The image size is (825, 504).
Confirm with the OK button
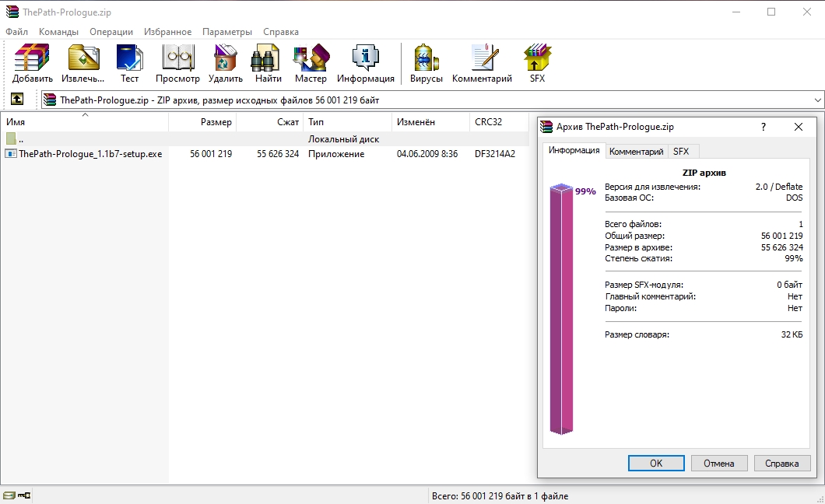pos(656,463)
